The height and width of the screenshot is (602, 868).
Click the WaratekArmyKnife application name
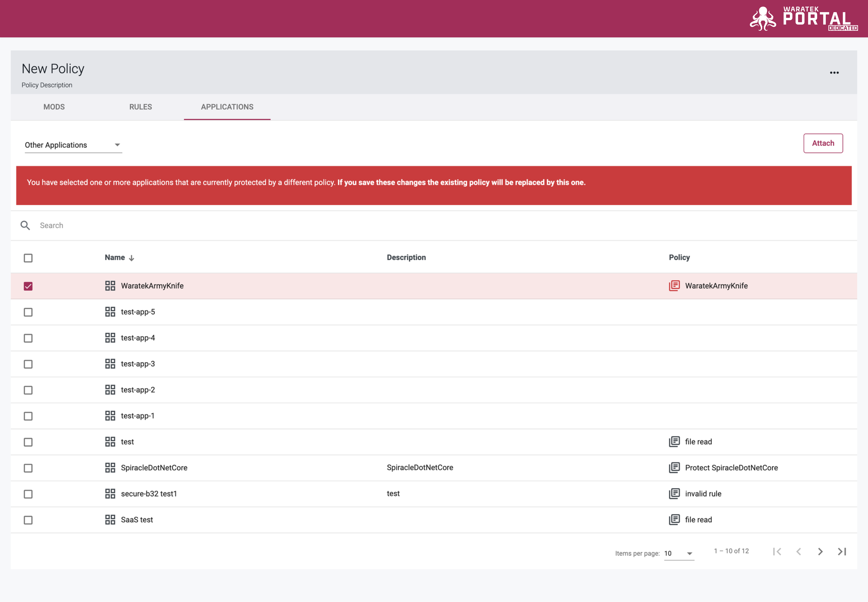(152, 286)
